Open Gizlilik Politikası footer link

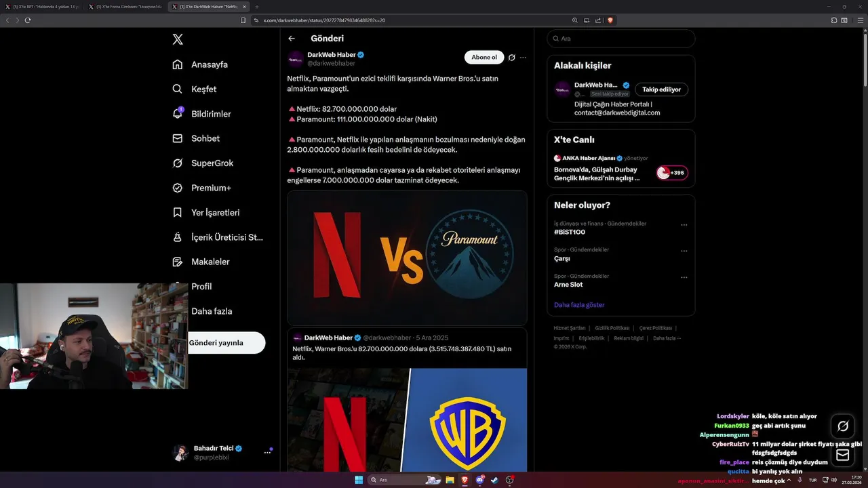point(612,328)
